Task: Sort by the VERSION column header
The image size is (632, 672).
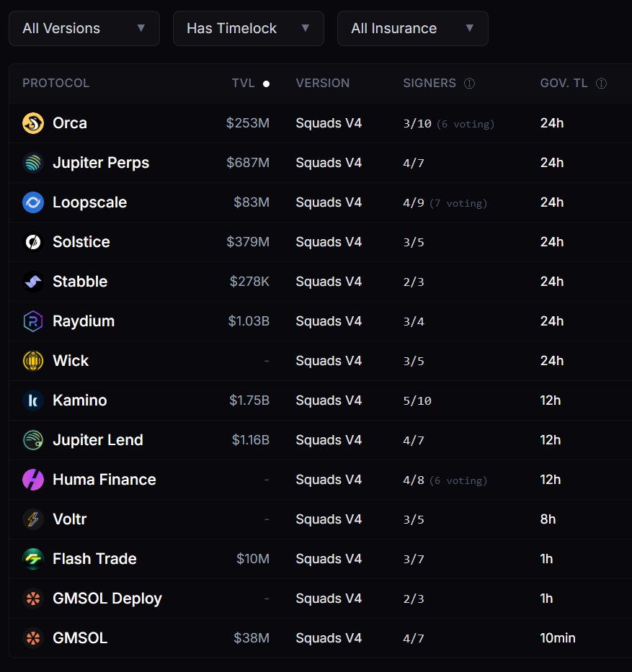Action: click(x=323, y=83)
